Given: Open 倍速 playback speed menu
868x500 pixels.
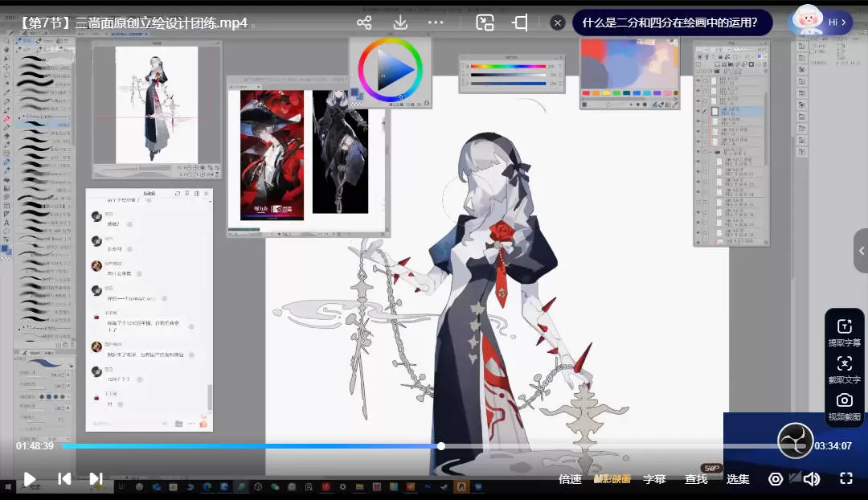Looking at the screenshot, I should click(x=570, y=479).
